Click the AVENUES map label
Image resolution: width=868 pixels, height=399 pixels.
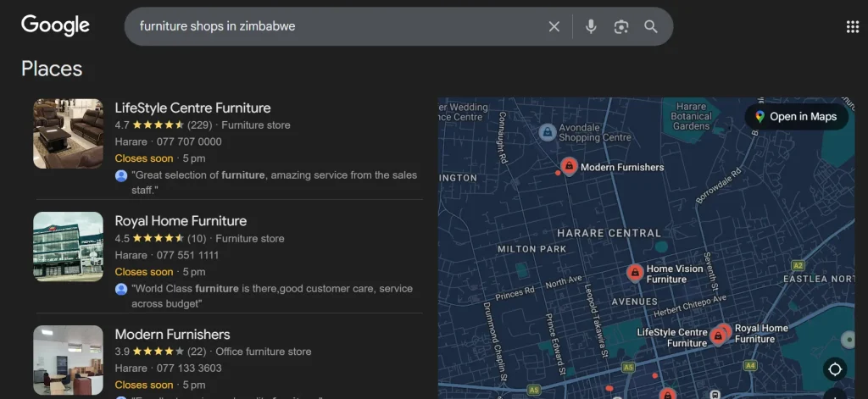pyautogui.click(x=634, y=302)
